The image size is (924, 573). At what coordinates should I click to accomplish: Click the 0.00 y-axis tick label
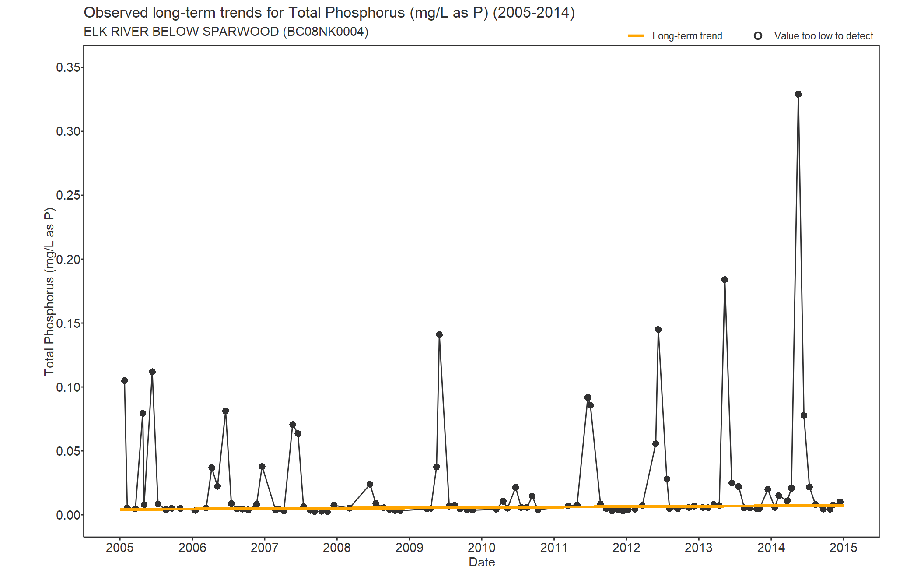click(68, 515)
